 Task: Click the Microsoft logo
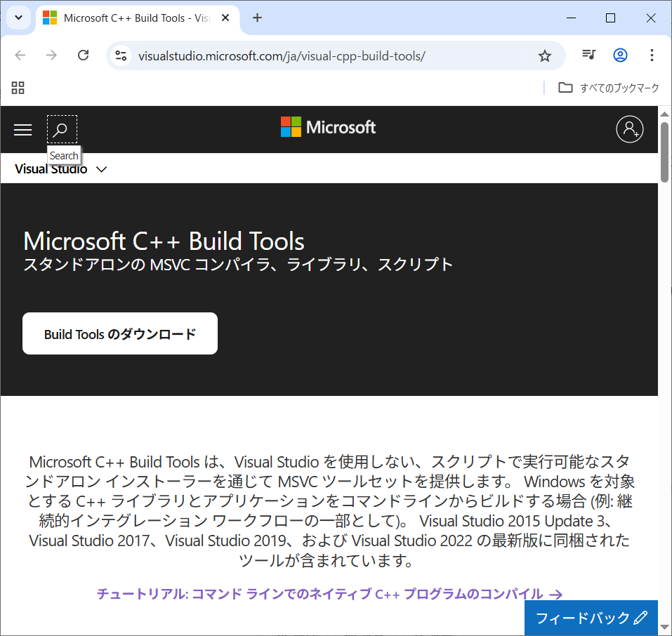tap(328, 127)
